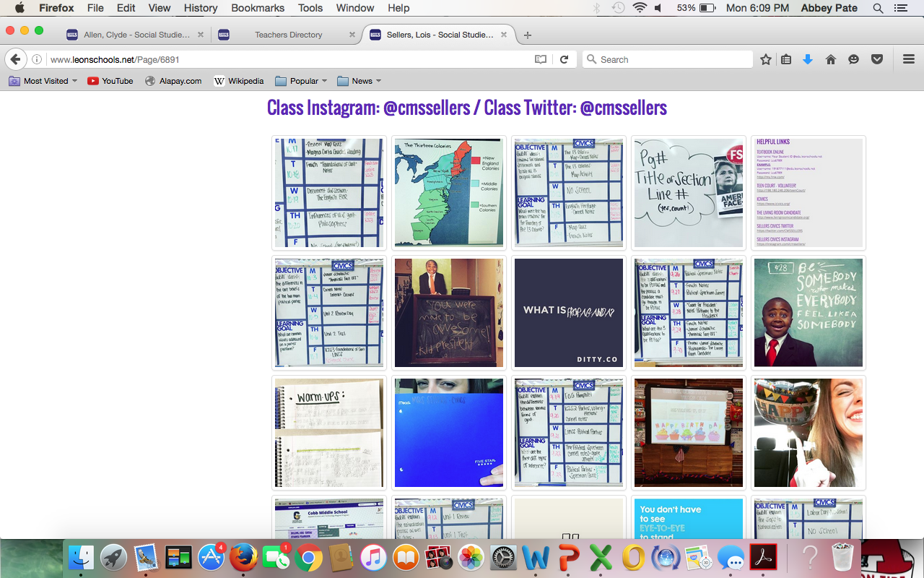Switch to Teachers Directory tab

287,35
